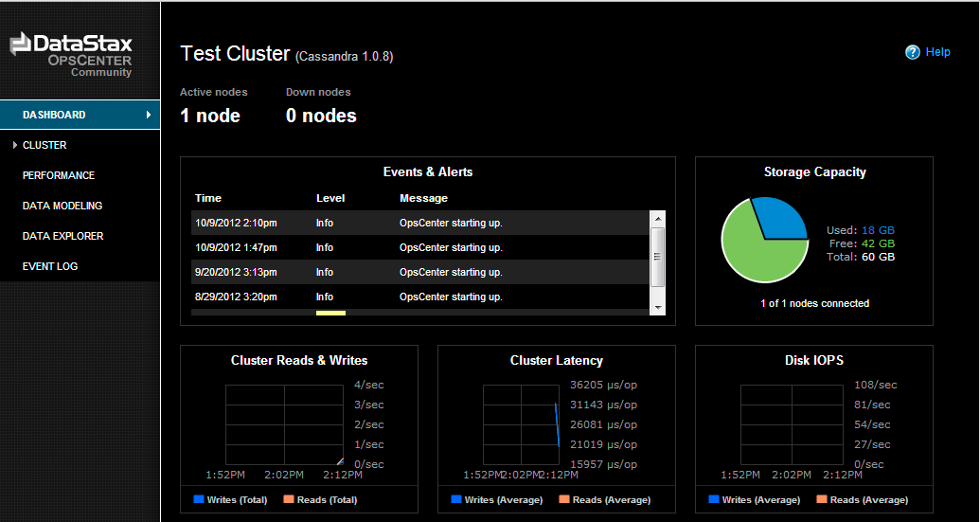
Task: Click the DataStax OpsCenter logo
Action: pos(71,54)
